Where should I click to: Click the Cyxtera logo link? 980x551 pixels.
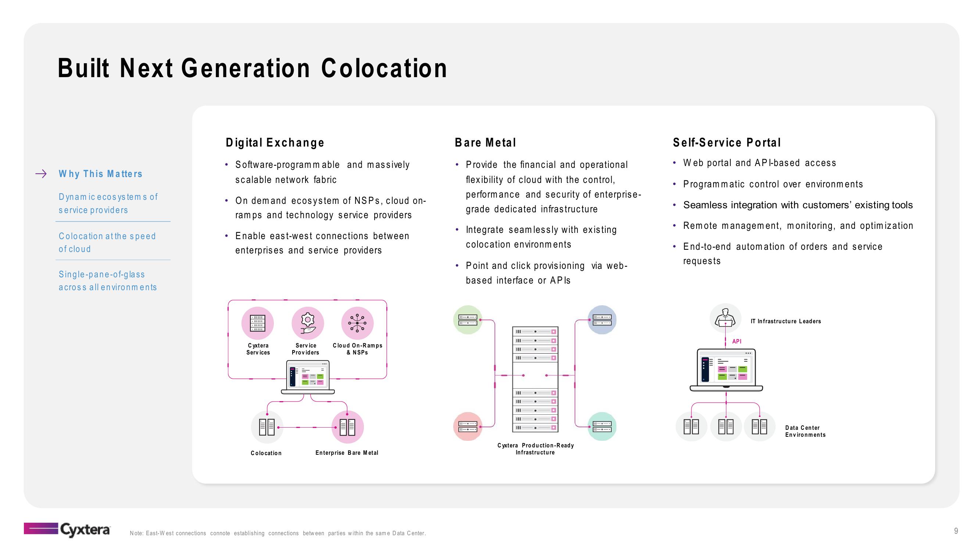(x=67, y=529)
